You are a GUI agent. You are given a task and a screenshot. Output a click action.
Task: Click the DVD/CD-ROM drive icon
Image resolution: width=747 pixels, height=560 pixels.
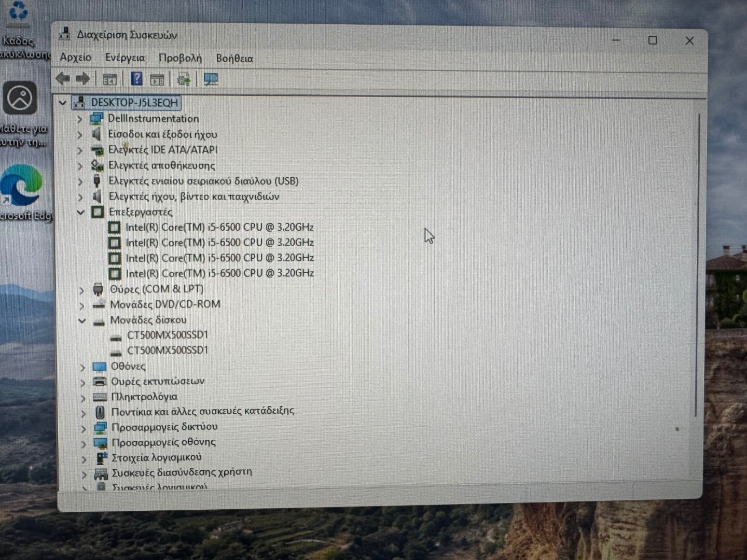click(99, 304)
